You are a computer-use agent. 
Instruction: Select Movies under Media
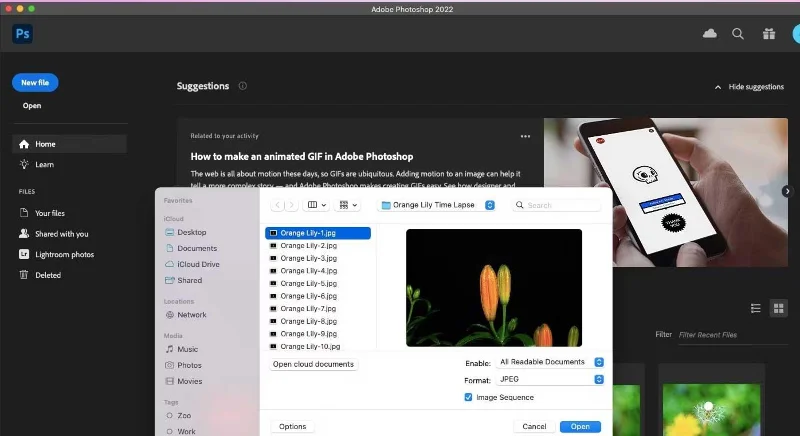click(184, 381)
